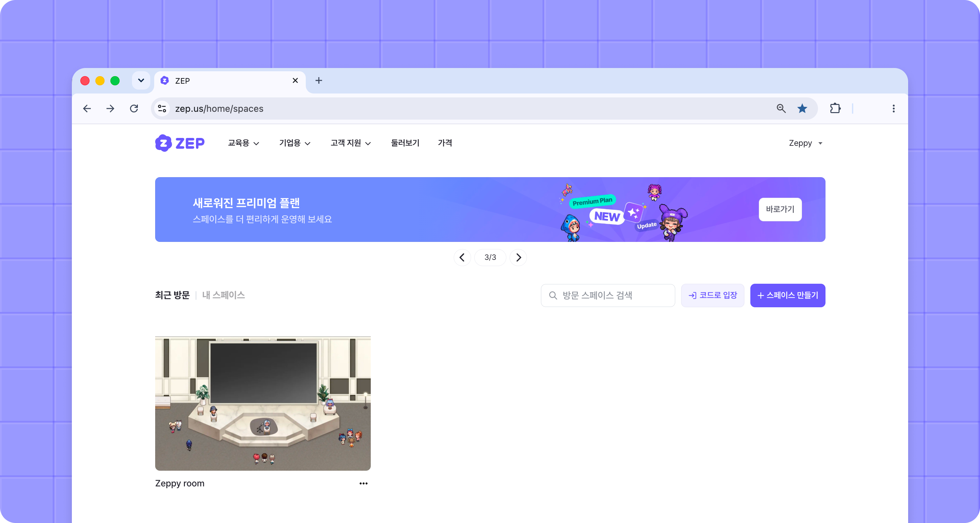Screen dimensions: 980x523
Task: Click the 3/3 slide counter
Action: [490, 257]
